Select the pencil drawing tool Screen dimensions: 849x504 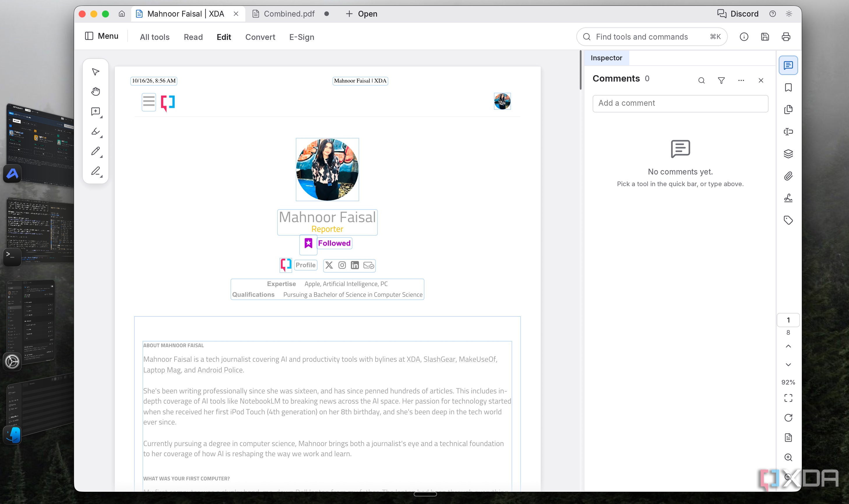[x=96, y=151]
